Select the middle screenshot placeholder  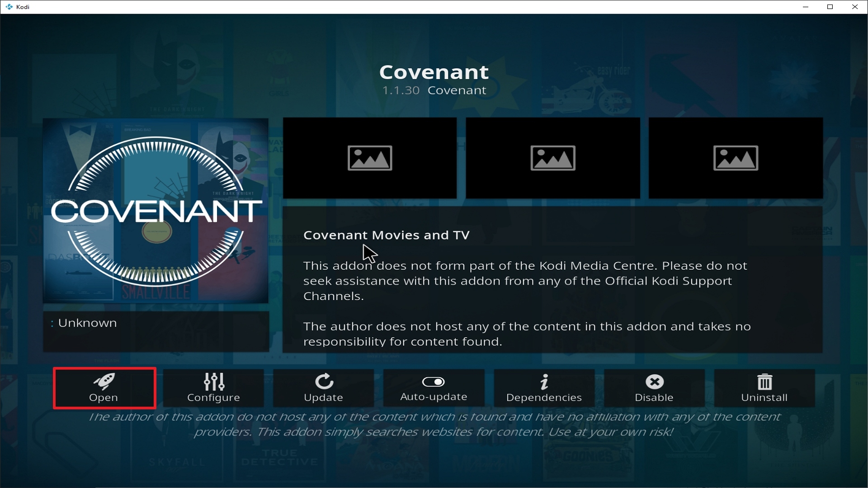[x=553, y=158]
